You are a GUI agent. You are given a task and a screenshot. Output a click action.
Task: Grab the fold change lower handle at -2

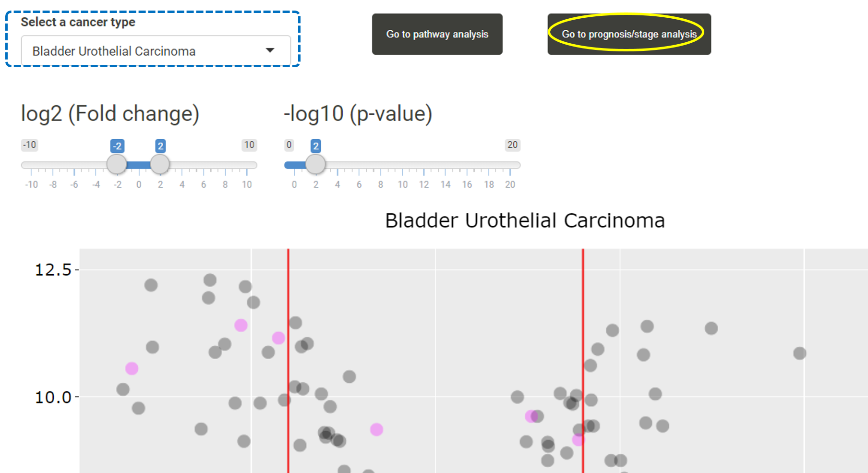point(117,164)
